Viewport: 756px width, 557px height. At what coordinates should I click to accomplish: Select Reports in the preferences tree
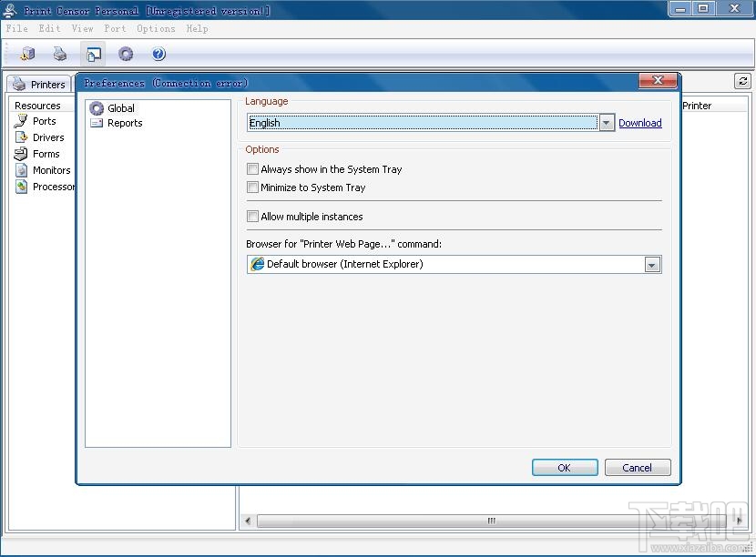point(125,123)
